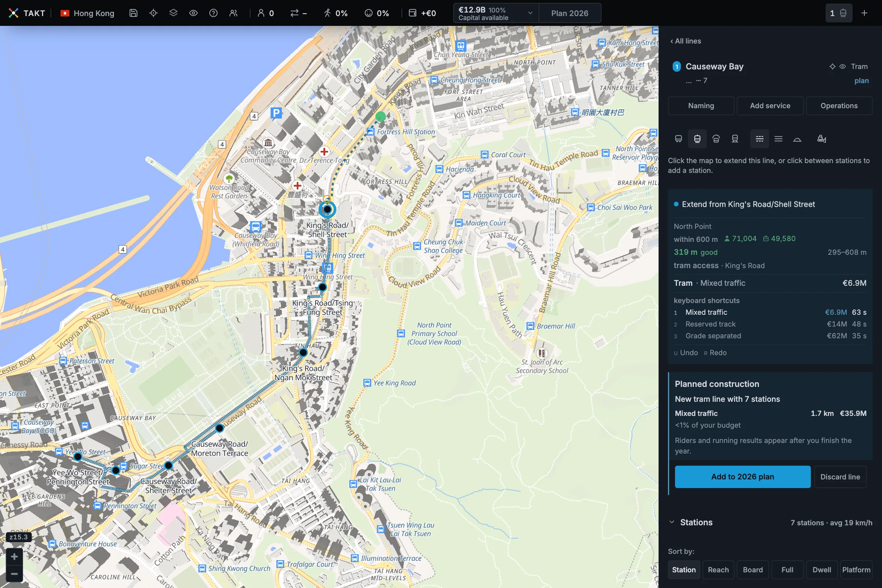Viewport: 882px width, 588px height.
Task: Click the Fortress Hill Station transit icon
Action: 370,132
